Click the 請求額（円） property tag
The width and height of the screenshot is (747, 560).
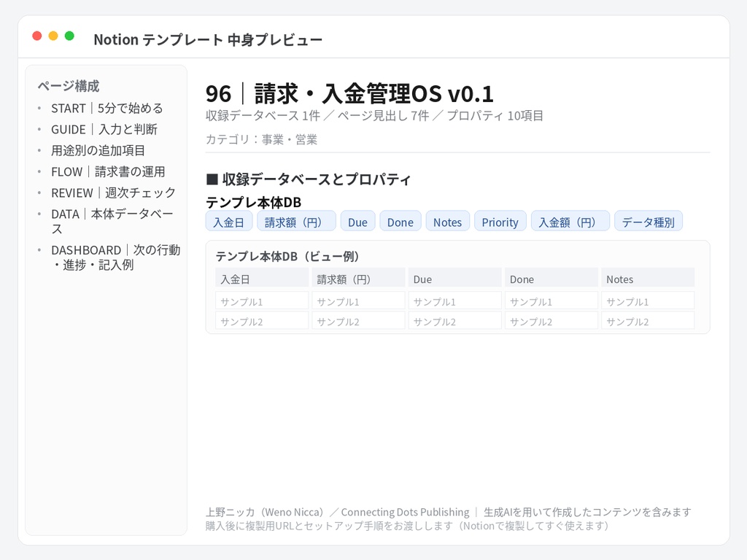pyautogui.click(x=296, y=221)
